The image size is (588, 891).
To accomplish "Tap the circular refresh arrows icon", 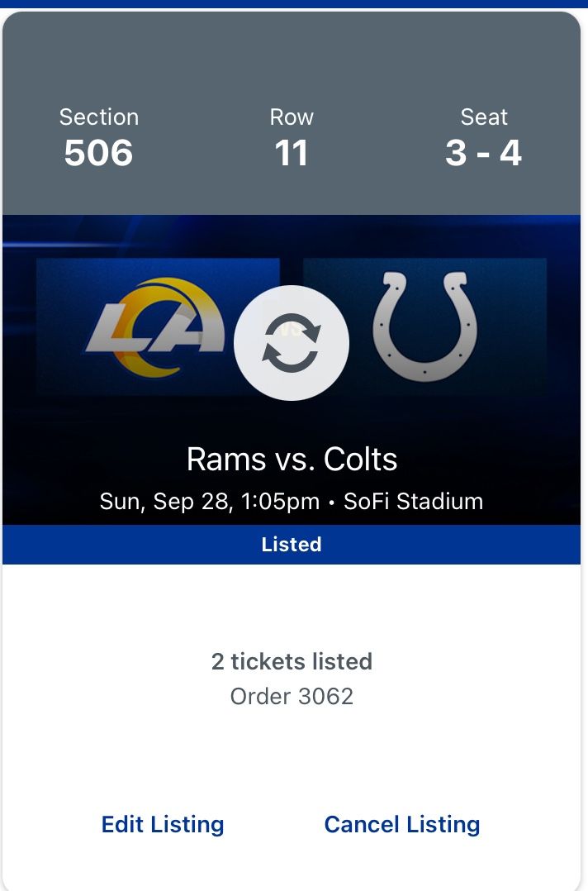I will tap(291, 343).
